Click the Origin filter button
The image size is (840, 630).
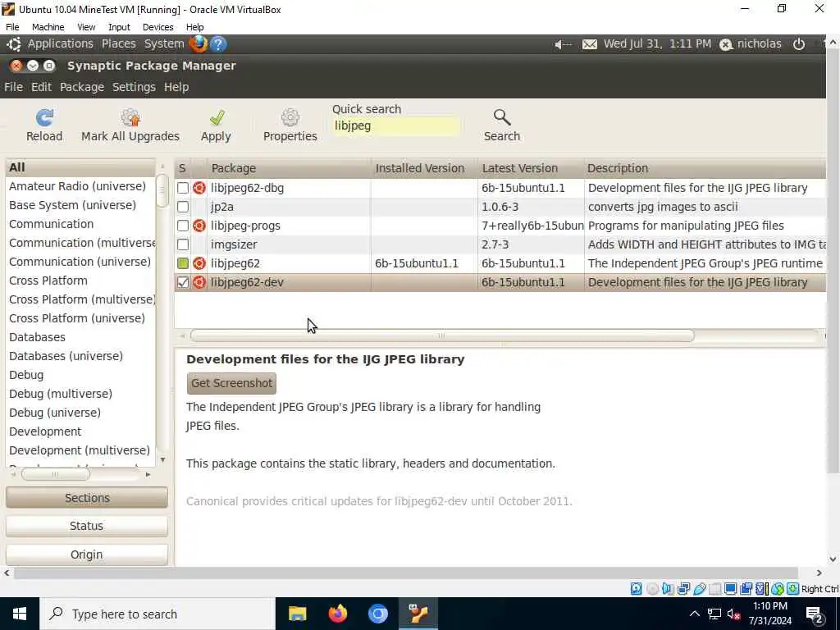87,555
